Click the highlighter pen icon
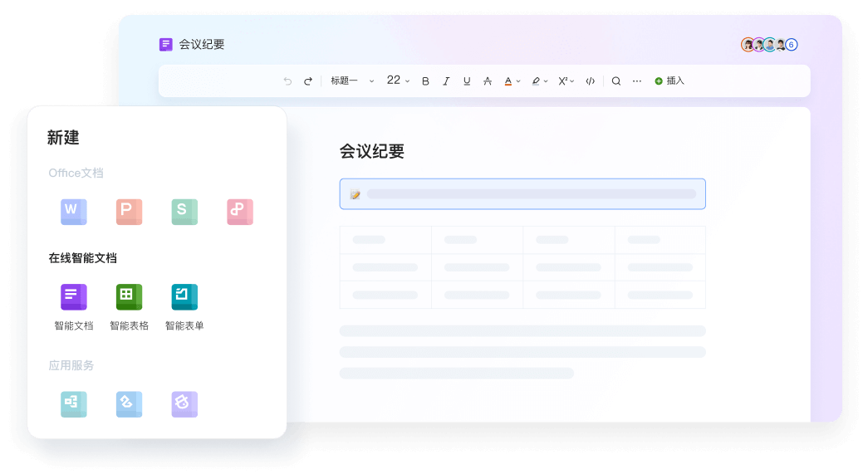The image size is (868, 474). coord(535,81)
